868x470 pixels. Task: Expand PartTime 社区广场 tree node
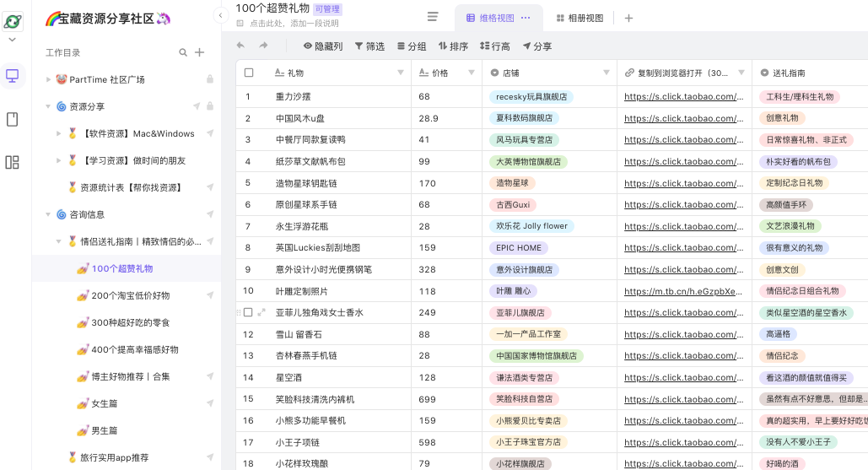[x=48, y=79]
